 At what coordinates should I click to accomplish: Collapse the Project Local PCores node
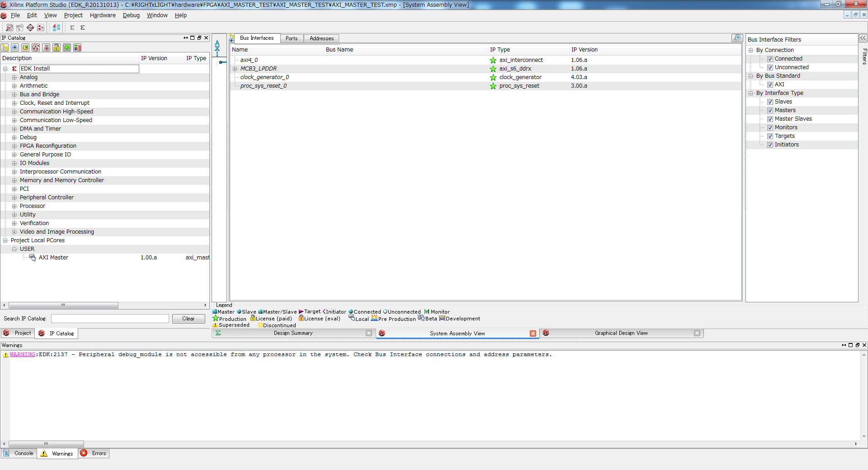point(5,241)
